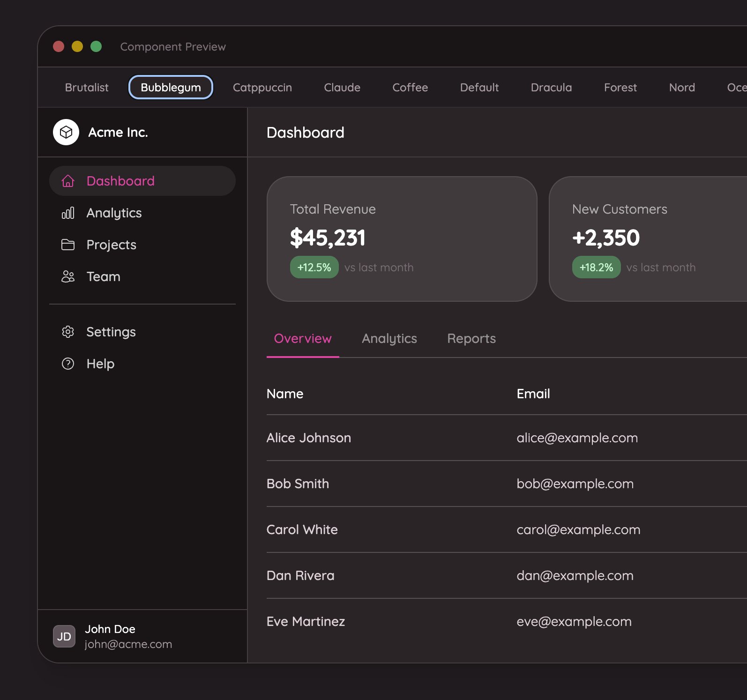Click the Dashboard home icon in sidebar

tap(68, 181)
